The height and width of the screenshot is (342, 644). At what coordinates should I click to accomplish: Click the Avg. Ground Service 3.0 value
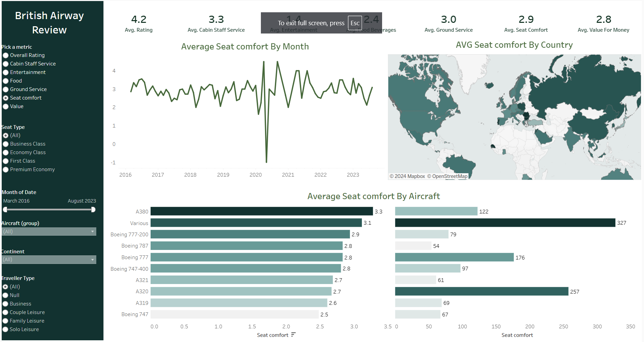point(449,19)
